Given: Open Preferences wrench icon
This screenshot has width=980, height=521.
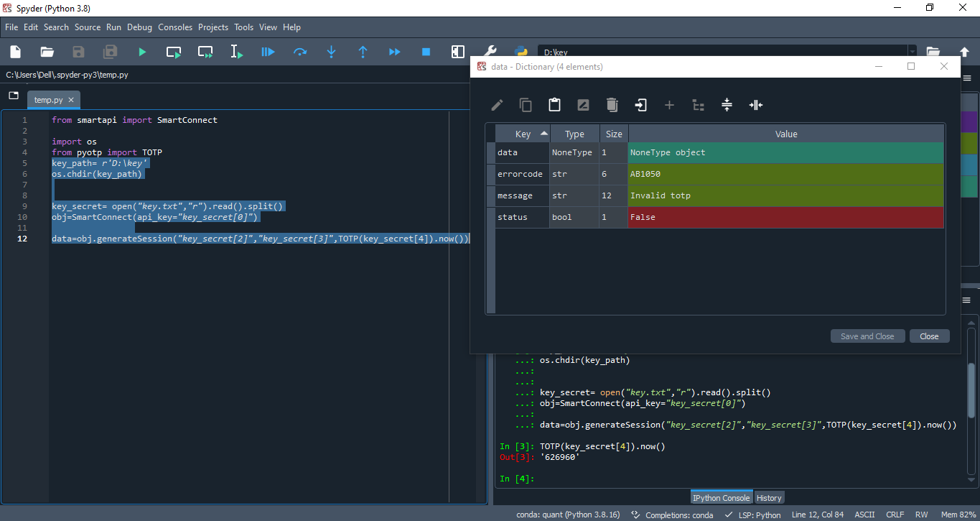Looking at the screenshot, I should 490,50.
